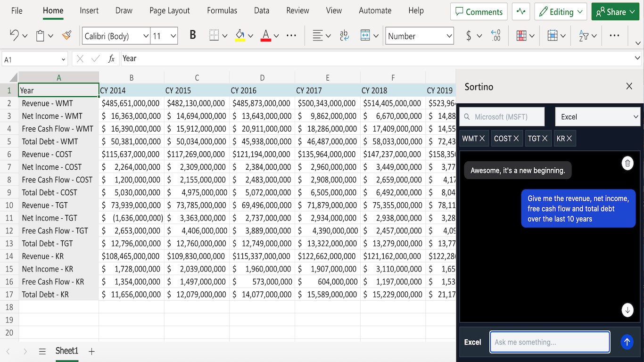The height and width of the screenshot is (362, 644).
Task: Click the Format as Table icon
Action: [553, 36]
